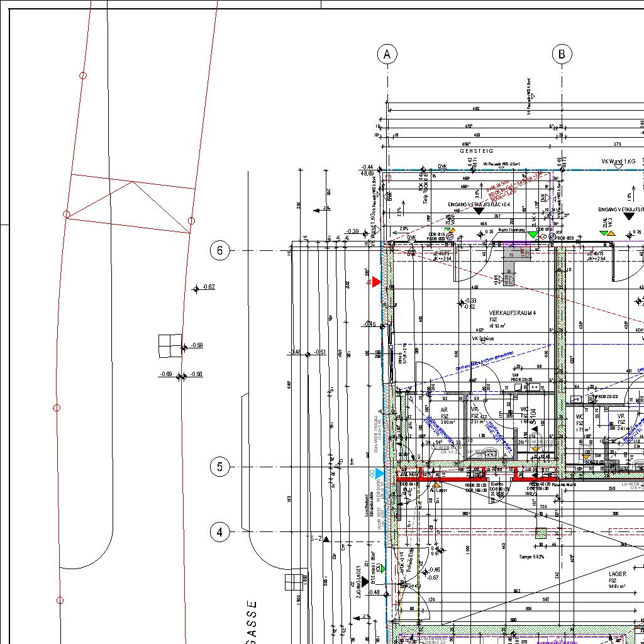Select the VERKAUFSRAUM 4 room label
The image size is (644, 644).
click(512, 313)
